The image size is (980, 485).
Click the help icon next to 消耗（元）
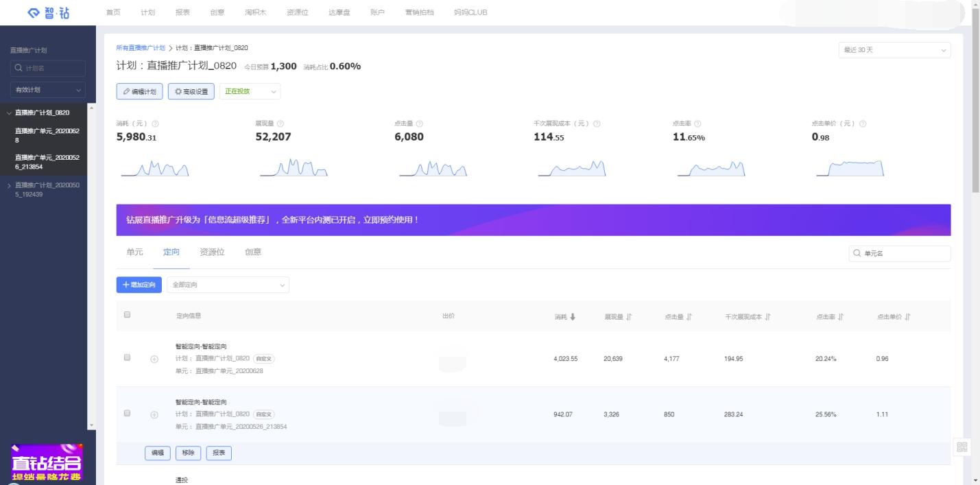155,123
